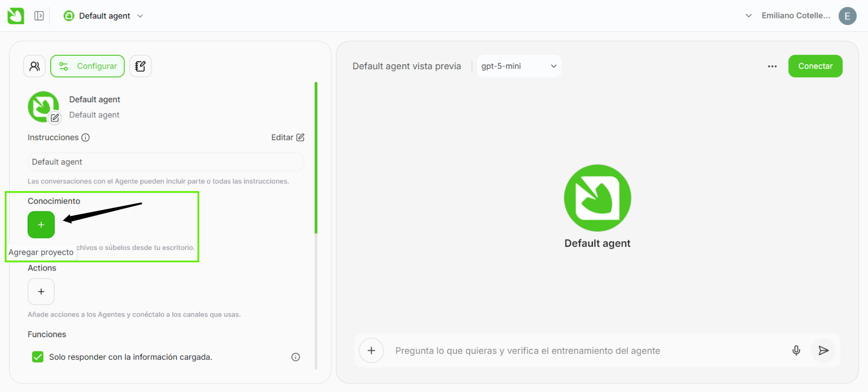
Task: Click info icon beside Solo responder option
Action: pyautogui.click(x=295, y=357)
